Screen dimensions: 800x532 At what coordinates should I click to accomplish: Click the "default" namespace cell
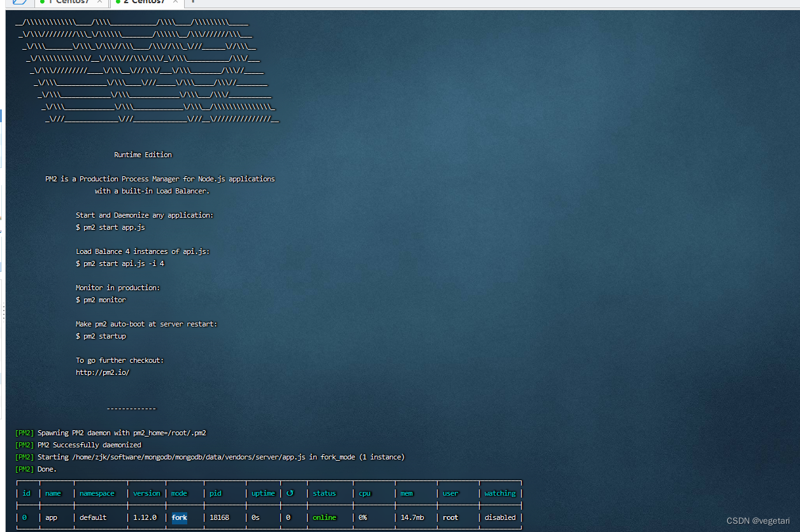click(93, 517)
